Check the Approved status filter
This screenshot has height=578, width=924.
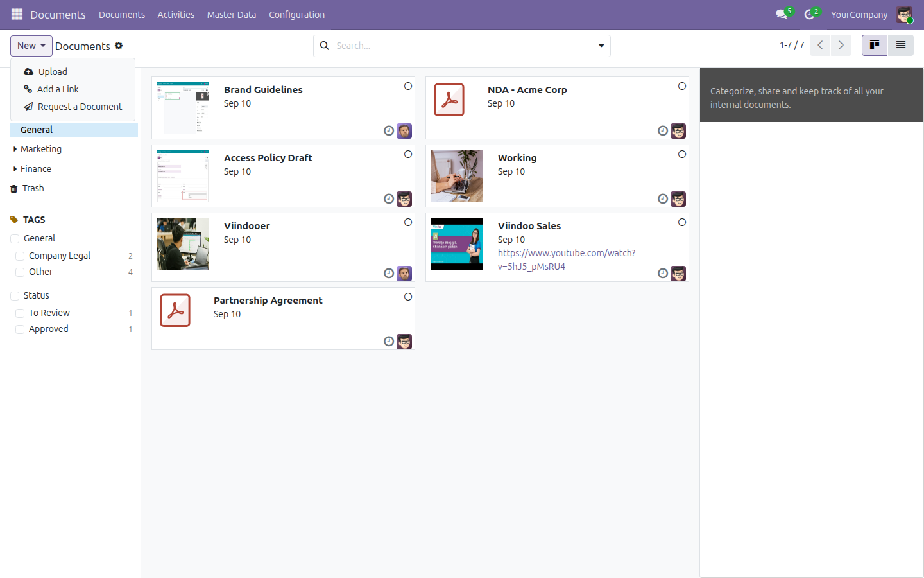point(20,329)
